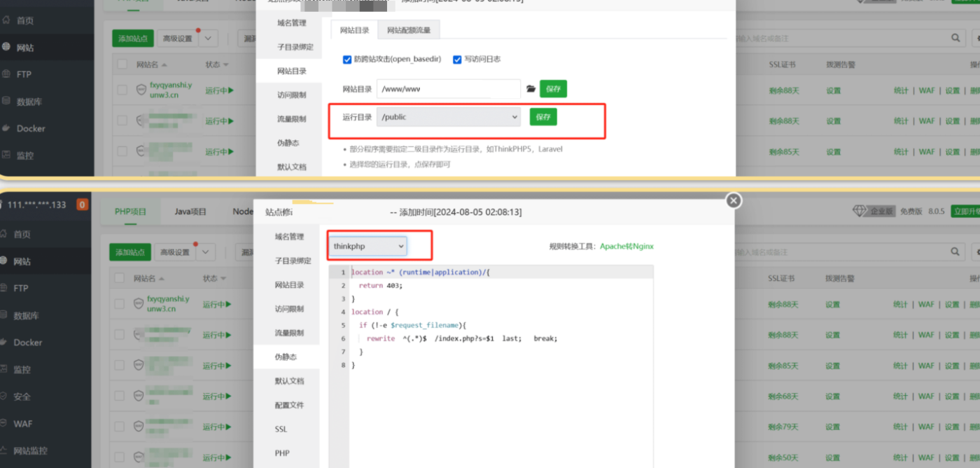Image resolution: width=980 pixels, height=468 pixels.
Task: Tick the row checkbox for the 剩余68天 site
Action: coord(120,397)
